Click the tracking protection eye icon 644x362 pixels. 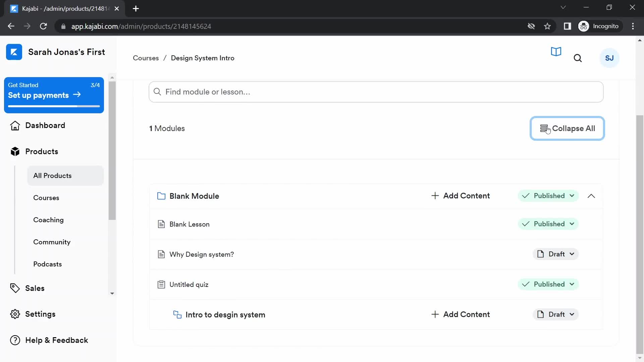(531, 26)
